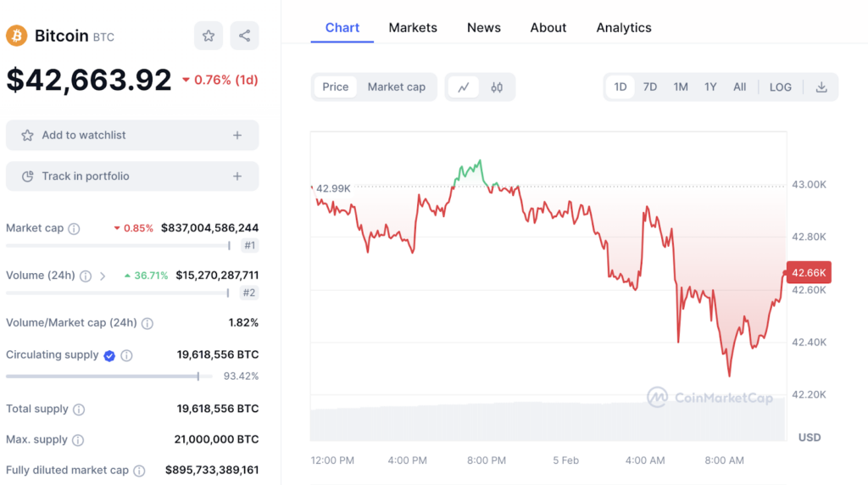Expand Add to watchlist plus sign
Viewport: 868px width, 485px height.
(x=237, y=135)
